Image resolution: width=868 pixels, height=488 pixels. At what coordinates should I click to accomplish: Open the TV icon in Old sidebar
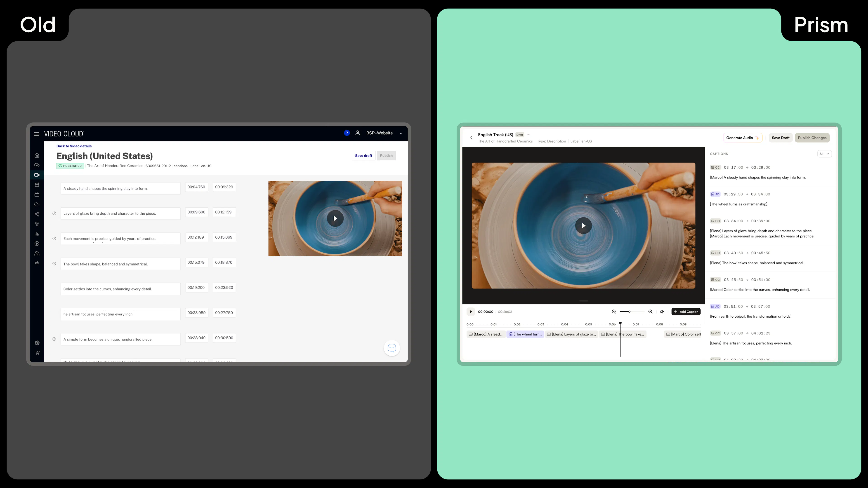coord(37,194)
